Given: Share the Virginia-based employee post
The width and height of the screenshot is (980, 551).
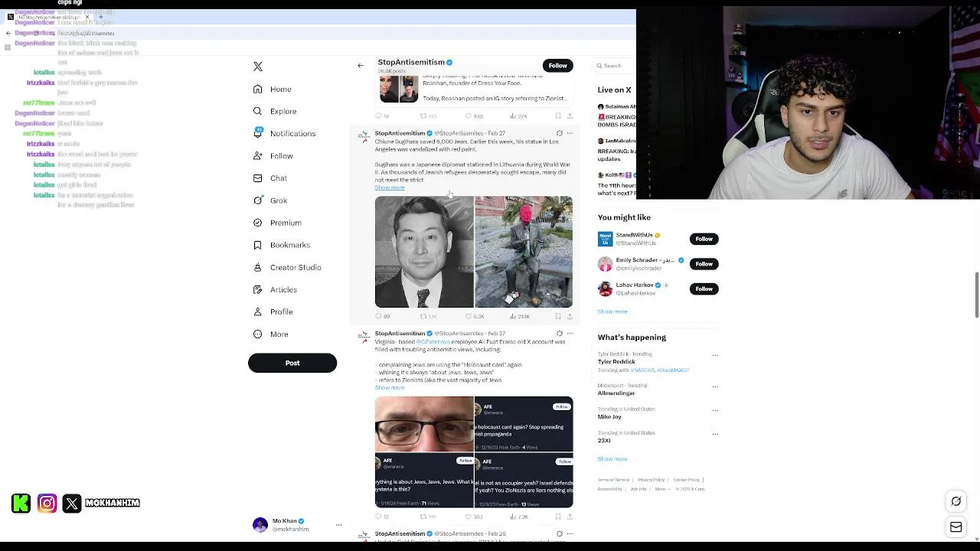Looking at the screenshot, I should [x=570, y=517].
